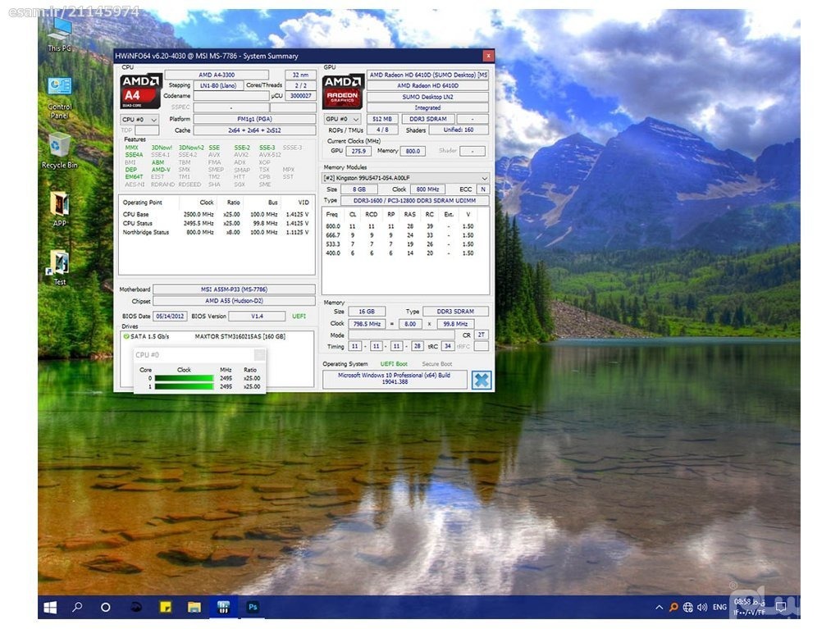Open the sticky notes app in the taskbar
The image size is (840, 629).
[165, 607]
